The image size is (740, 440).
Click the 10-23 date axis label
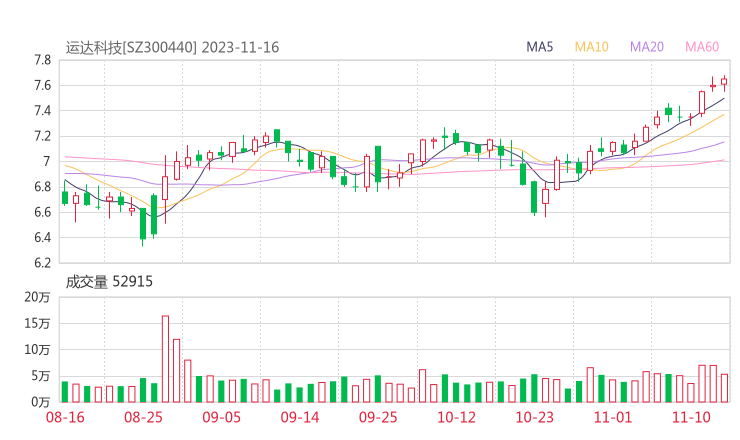click(534, 417)
